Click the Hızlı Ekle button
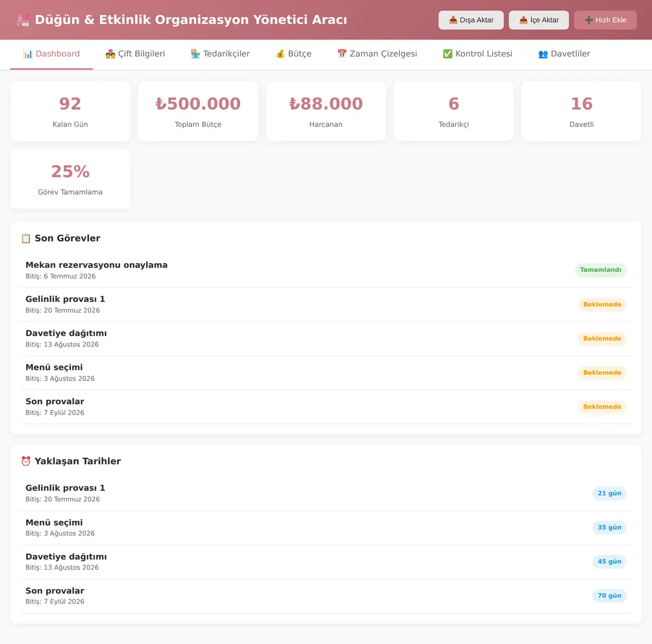Image resolution: width=652 pixels, height=644 pixels. pos(605,20)
